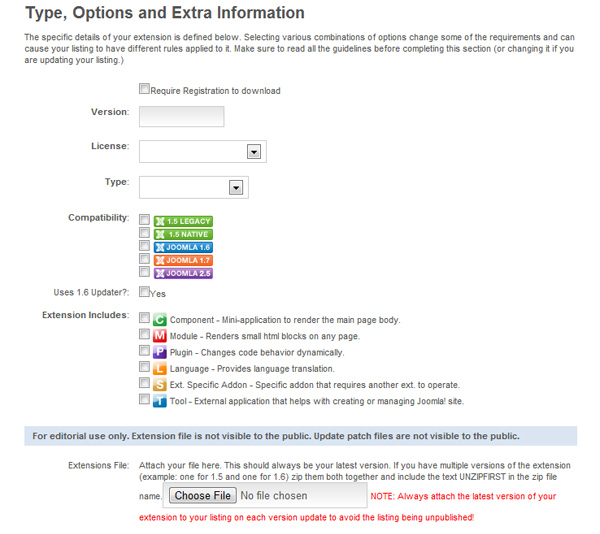Click the Ext. Specific Addon S icon
This screenshot has width=600, height=534.
(160, 384)
